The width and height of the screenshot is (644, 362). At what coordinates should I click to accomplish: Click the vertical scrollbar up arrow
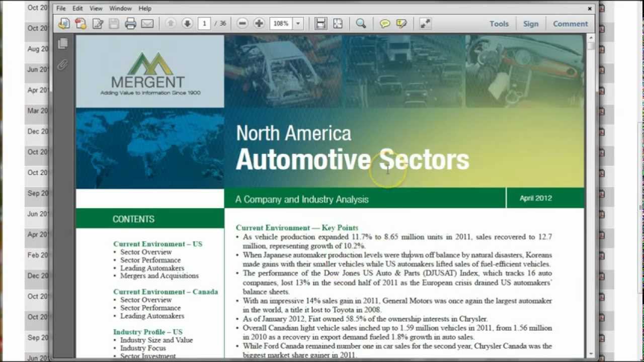(x=590, y=38)
